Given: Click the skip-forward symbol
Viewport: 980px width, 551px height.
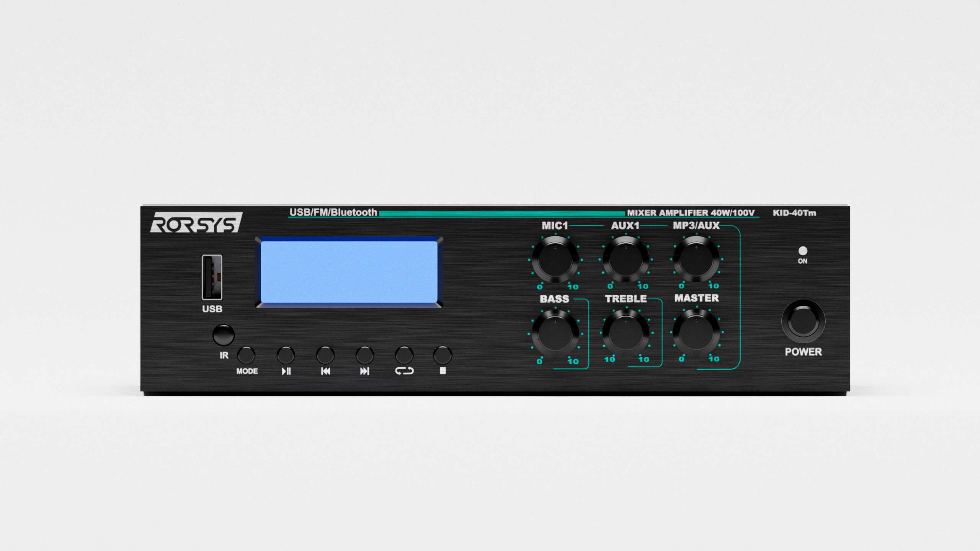Looking at the screenshot, I should (365, 371).
